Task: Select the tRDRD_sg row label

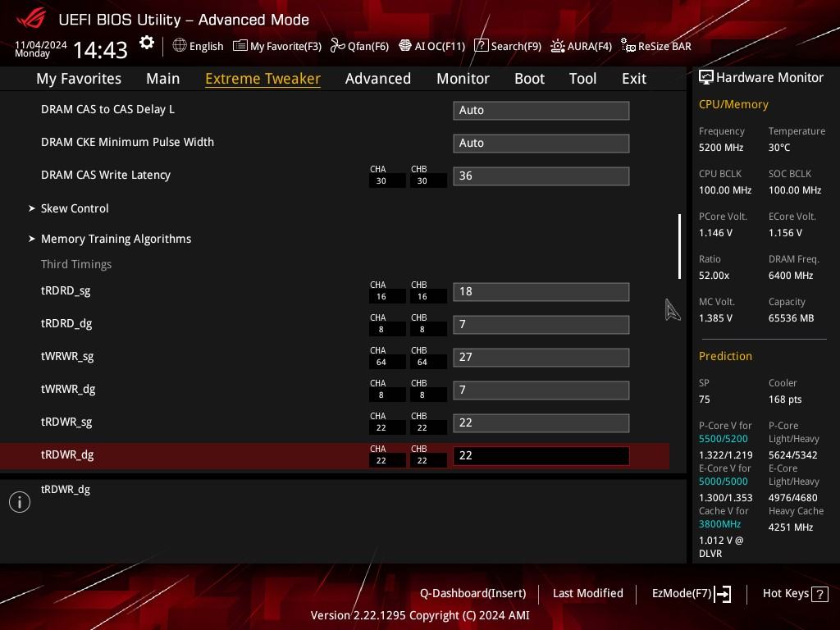Action: pos(66,291)
